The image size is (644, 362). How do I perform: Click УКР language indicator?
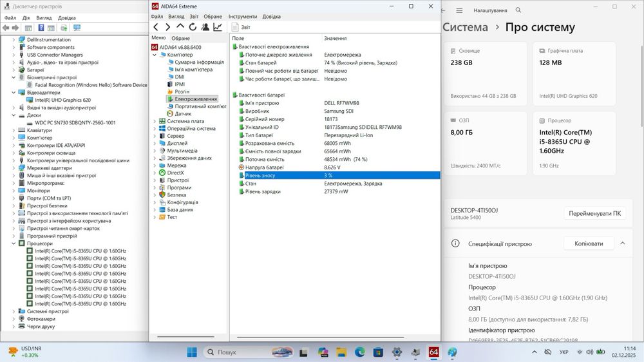click(x=564, y=352)
